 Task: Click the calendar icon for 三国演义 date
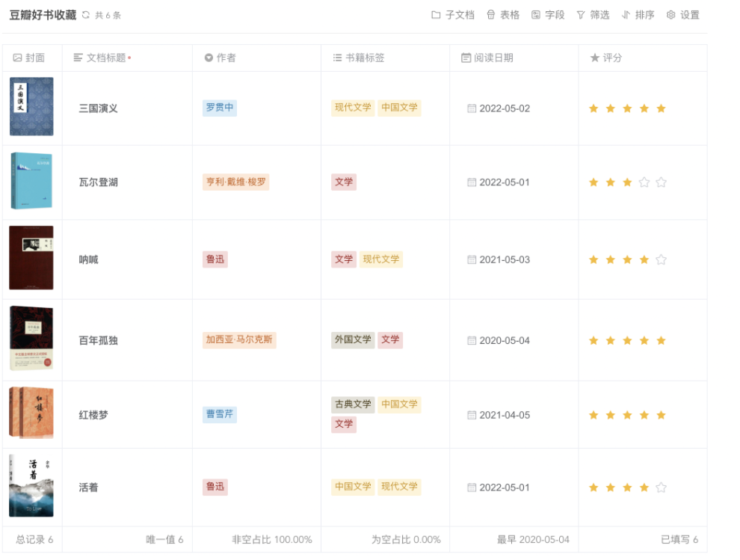coord(472,108)
